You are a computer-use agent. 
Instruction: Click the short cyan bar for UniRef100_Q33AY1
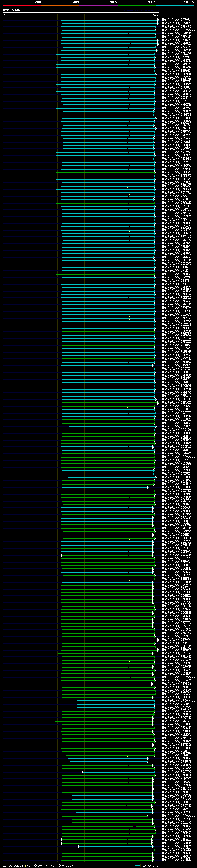click(x=116, y=704)
